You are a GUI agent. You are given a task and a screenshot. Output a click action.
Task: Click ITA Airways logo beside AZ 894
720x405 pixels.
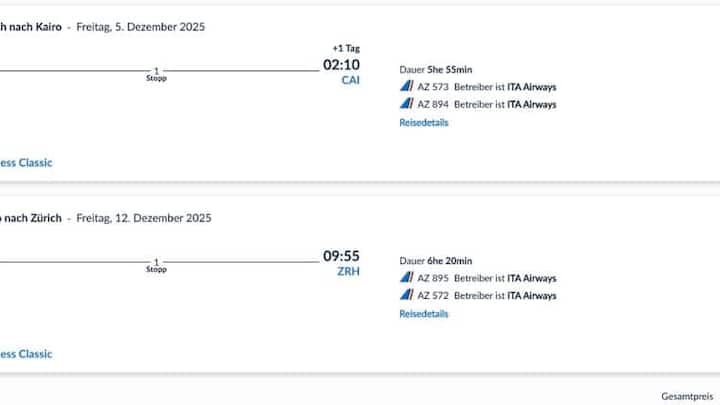[406, 104]
